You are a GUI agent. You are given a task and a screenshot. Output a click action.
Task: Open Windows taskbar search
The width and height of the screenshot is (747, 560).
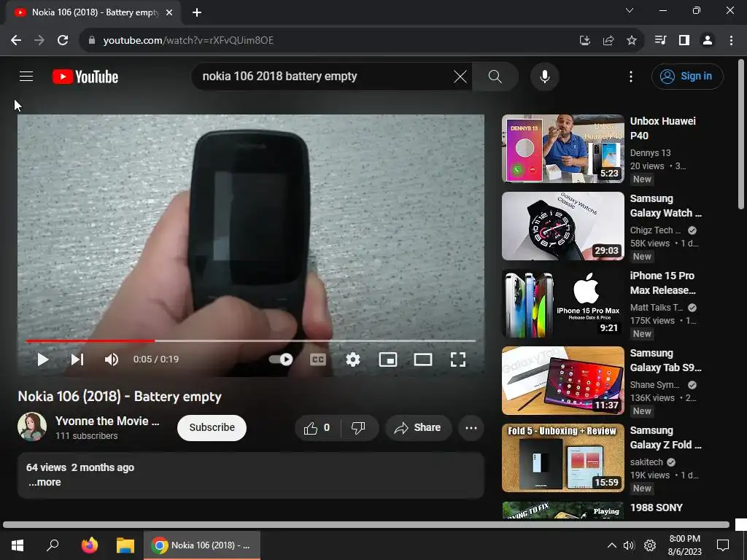(53, 545)
